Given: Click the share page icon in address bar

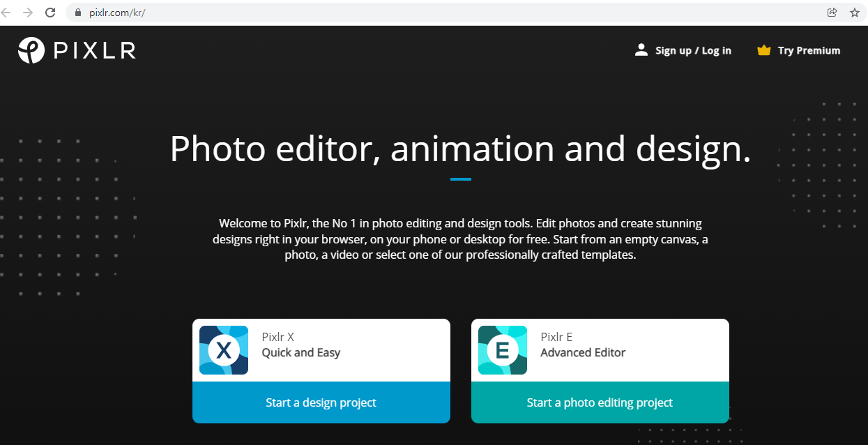Looking at the screenshot, I should 832,13.
